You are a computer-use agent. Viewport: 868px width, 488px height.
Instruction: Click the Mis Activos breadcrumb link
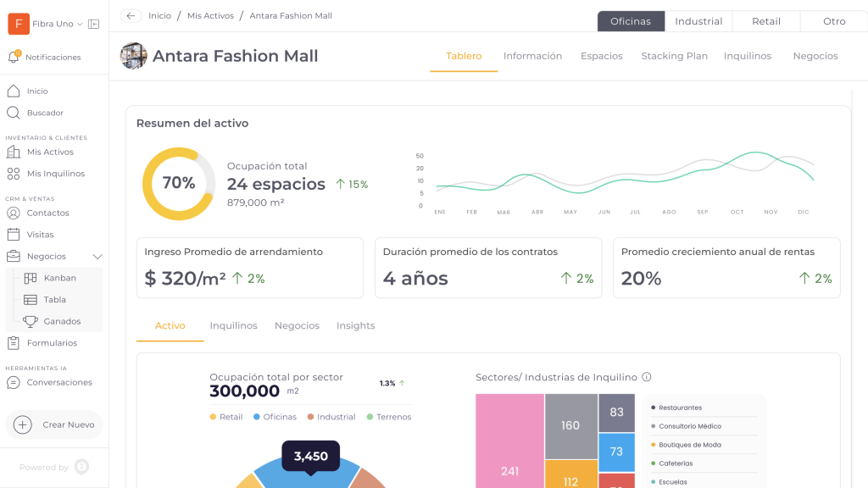point(210,16)
